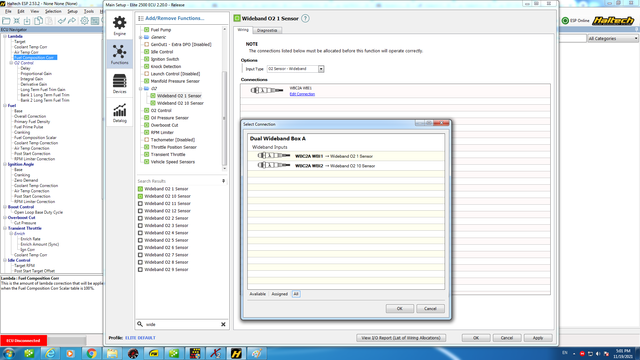The width and height of the screenshot is (640, 360).
Task: Collapse the Fuel node in ECU Navigator
Action: pos(5,106)
